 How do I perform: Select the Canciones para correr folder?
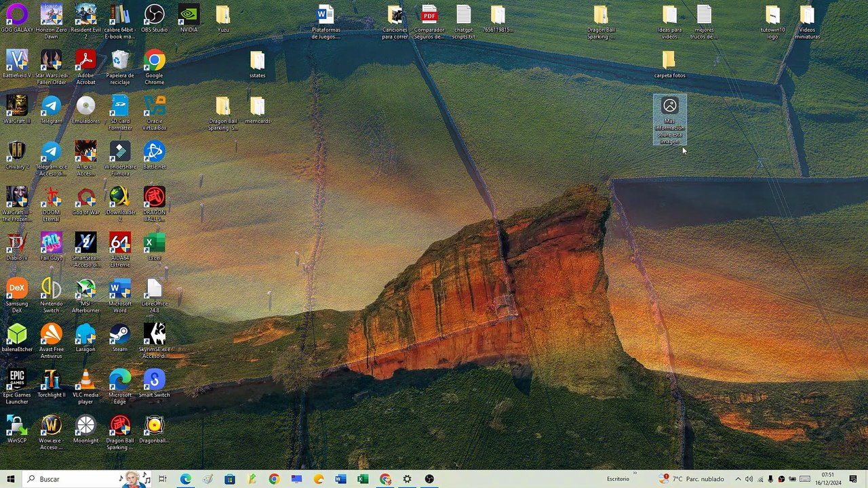(395, 22)
